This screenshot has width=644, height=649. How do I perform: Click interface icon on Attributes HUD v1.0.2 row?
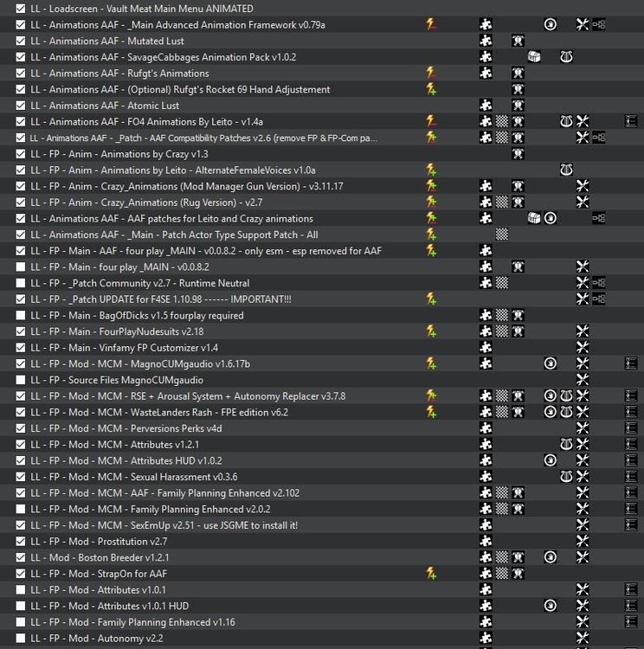point(550,460)
